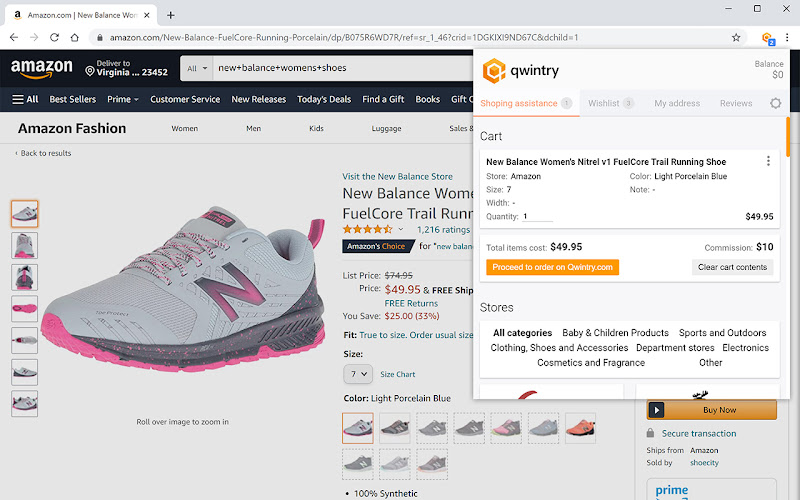
Task: Close the Amazon.com browser tab
Action: click(x=146, y=15)
